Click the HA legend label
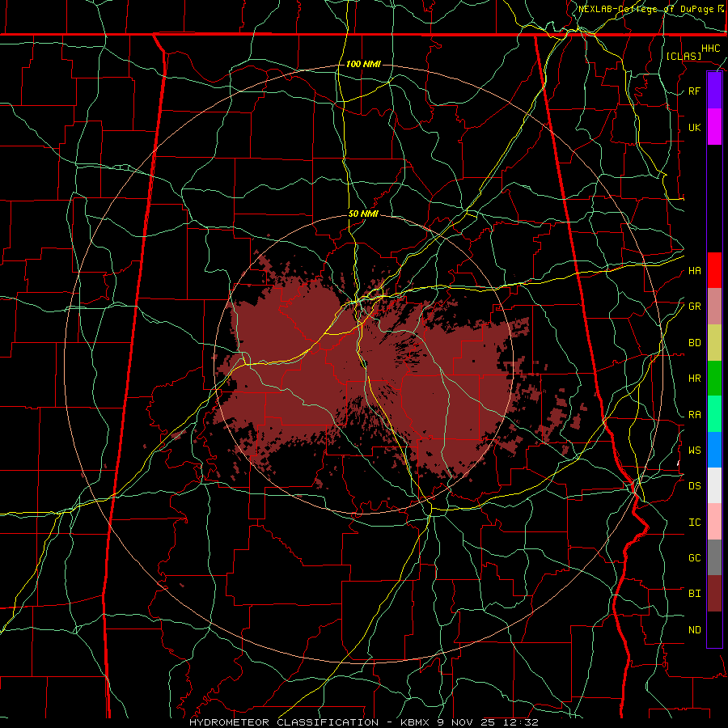The image size is (728, 728). pyautogui.click(x=694, y=270)
